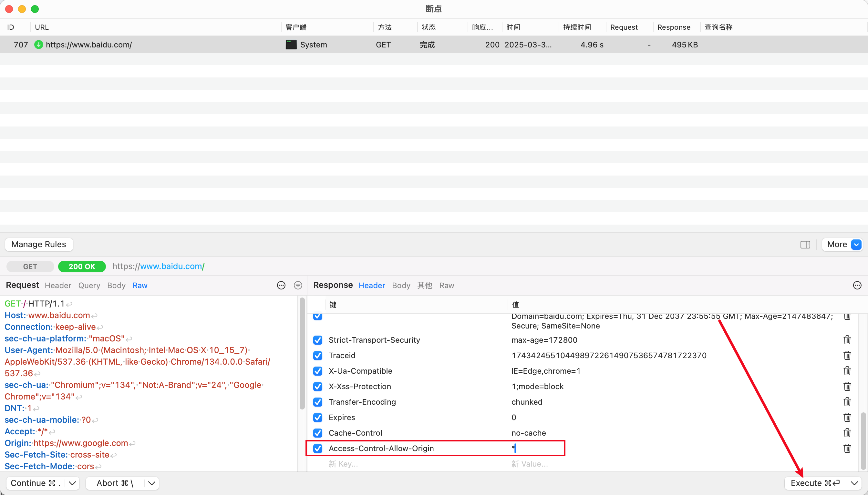This screenshot has width=868, height=495.
Task: Open the Request Query tab
Action: coord(89,286)
